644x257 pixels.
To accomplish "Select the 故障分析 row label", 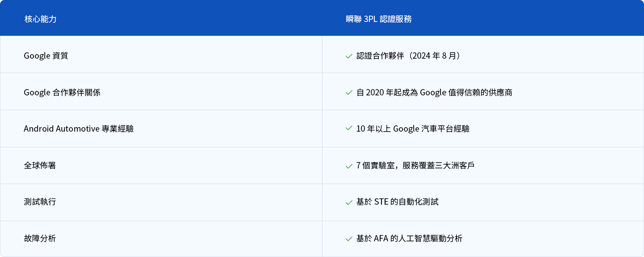I will coord(40,239).
